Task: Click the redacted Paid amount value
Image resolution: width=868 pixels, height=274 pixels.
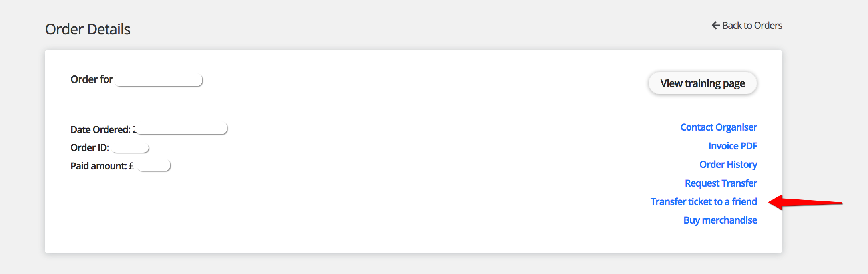Action: (154, 165)
